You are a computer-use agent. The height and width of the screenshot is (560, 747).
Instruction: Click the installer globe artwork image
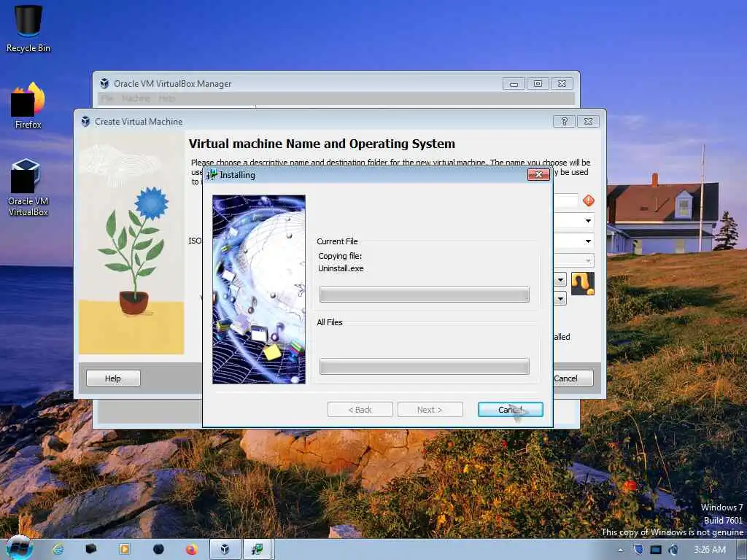(259, 289)
